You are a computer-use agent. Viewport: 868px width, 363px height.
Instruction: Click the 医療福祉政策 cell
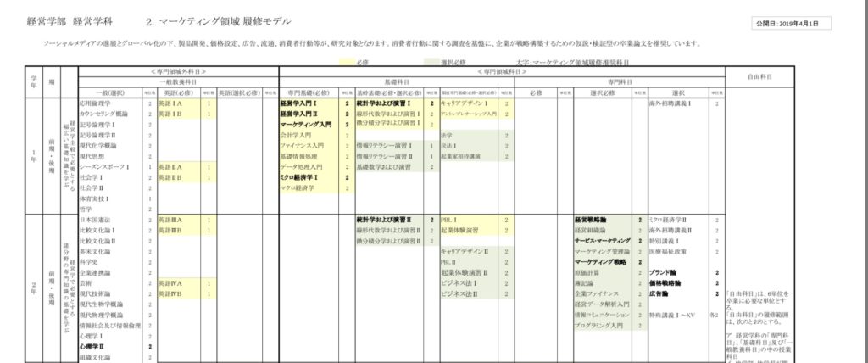[x=668, y=252]
